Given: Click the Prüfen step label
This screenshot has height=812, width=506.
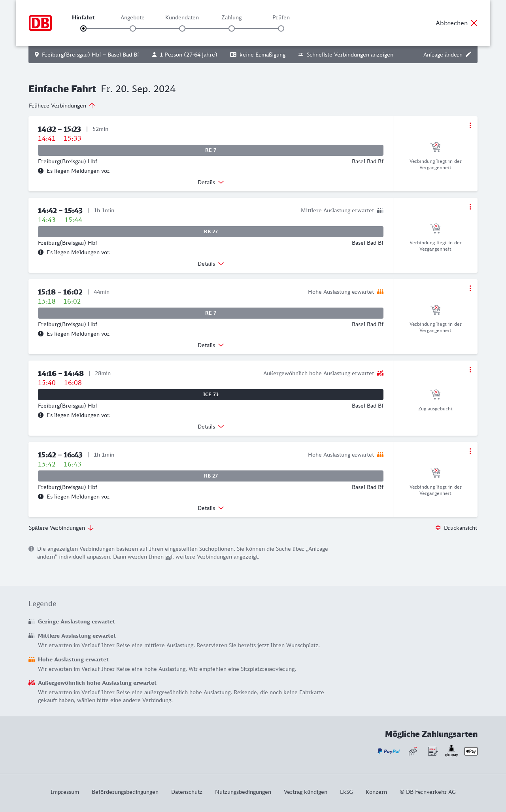Looking at the screenshot, I should pos(281,17).
